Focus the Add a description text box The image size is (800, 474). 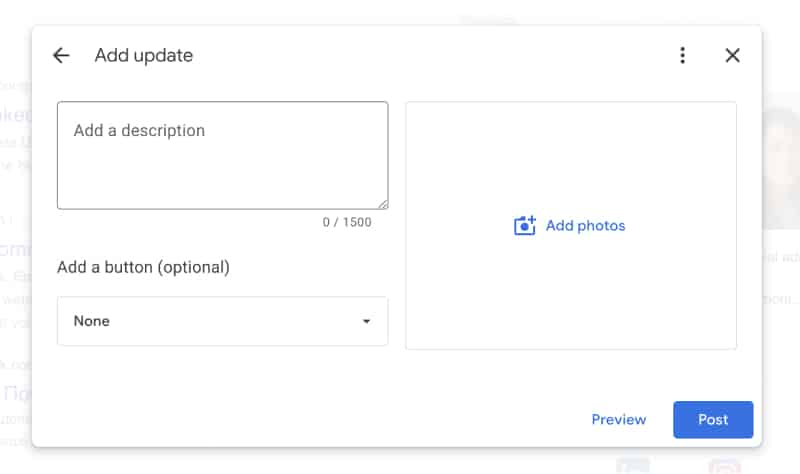click(222, 155)
